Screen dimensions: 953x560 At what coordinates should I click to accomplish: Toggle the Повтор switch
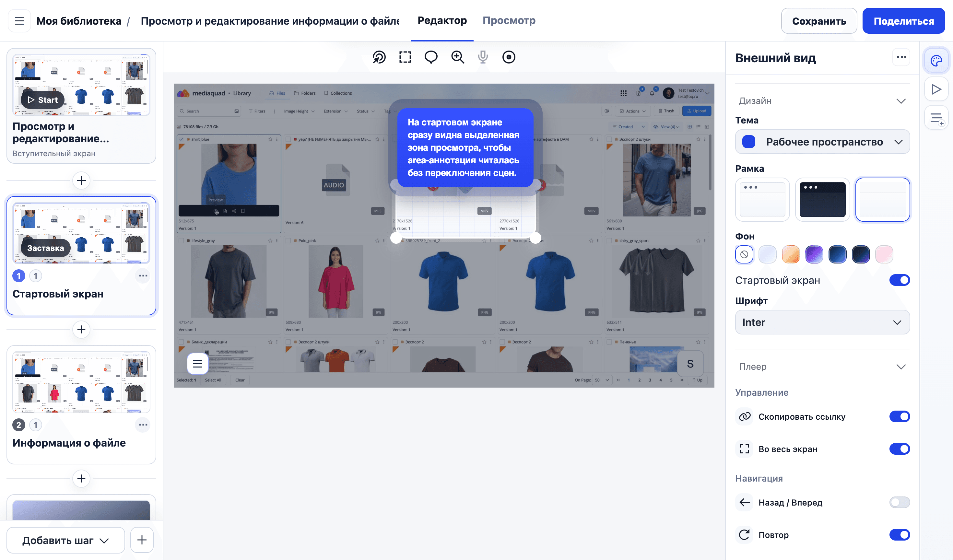pos(900,535)
